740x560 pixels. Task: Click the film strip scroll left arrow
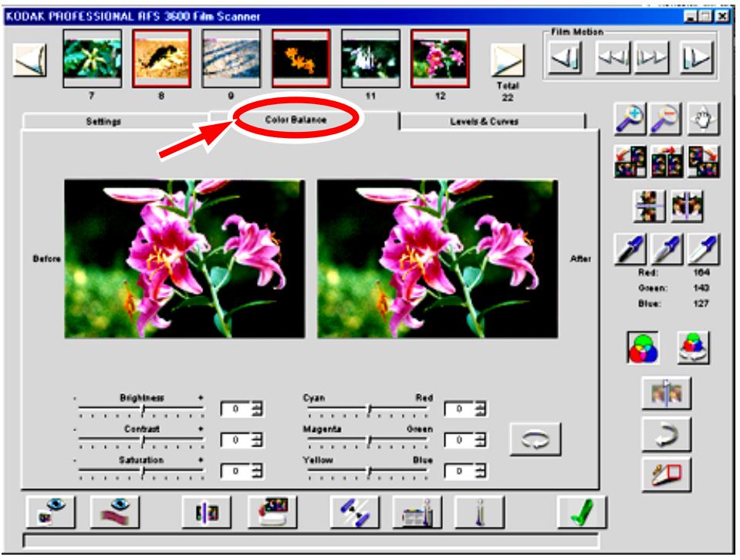[30, 60]
